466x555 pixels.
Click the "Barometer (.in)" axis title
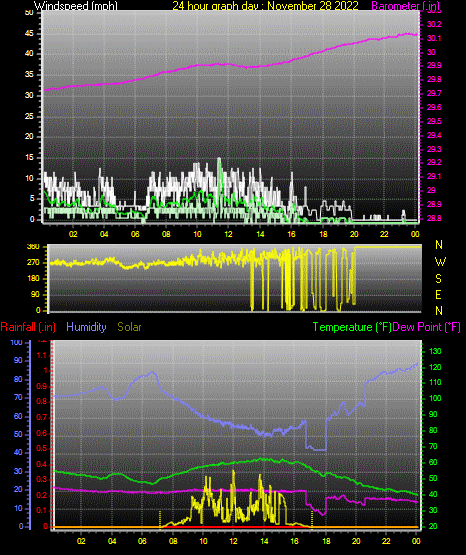coord(406,6)
